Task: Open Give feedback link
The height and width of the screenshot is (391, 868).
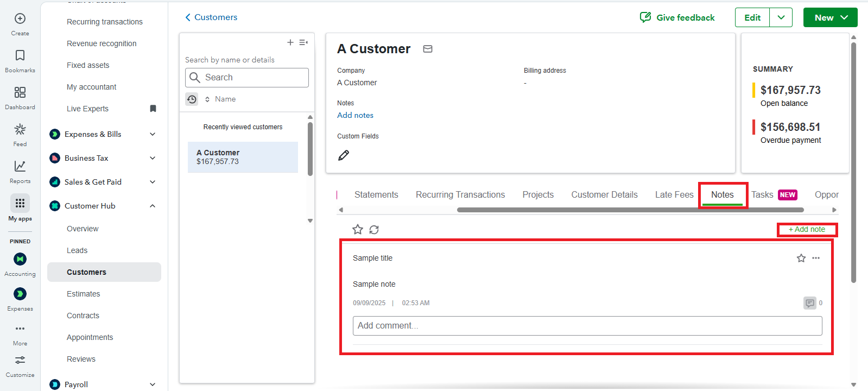Action: 686,17
